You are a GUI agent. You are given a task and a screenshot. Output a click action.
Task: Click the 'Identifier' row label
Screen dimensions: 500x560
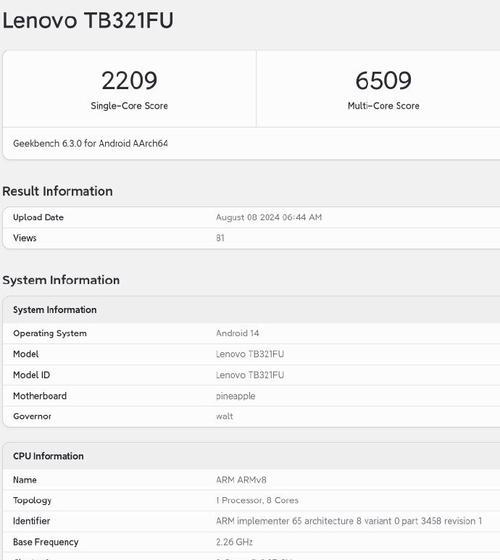(x=31, y=521)
